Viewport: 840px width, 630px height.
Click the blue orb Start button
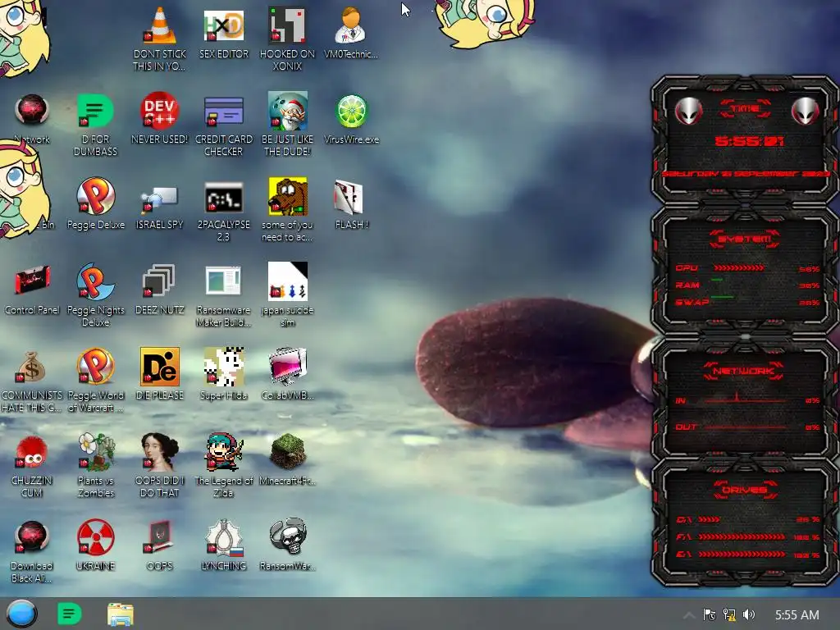tap(21, 614)
